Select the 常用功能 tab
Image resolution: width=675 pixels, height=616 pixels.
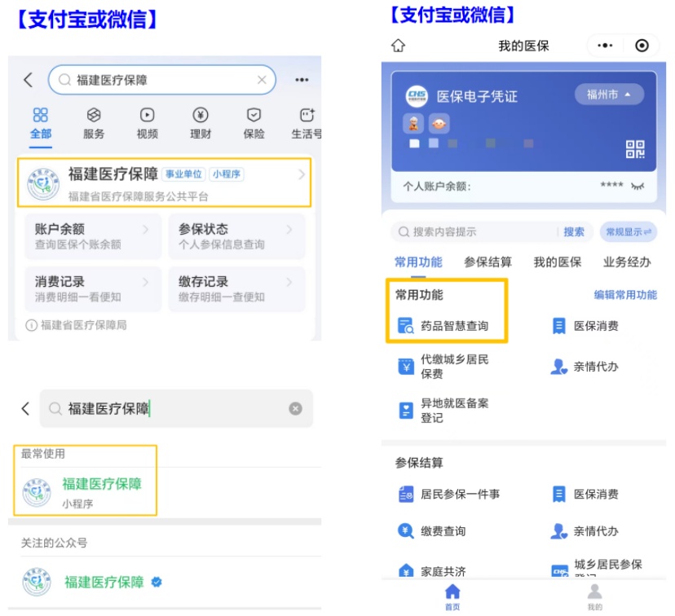pos(418,262)
